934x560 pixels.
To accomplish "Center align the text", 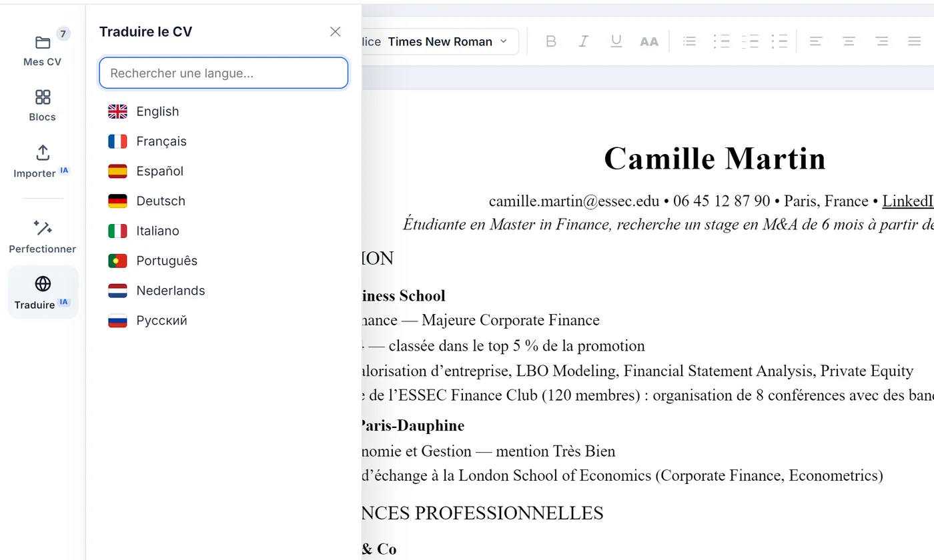I will 849,41.
